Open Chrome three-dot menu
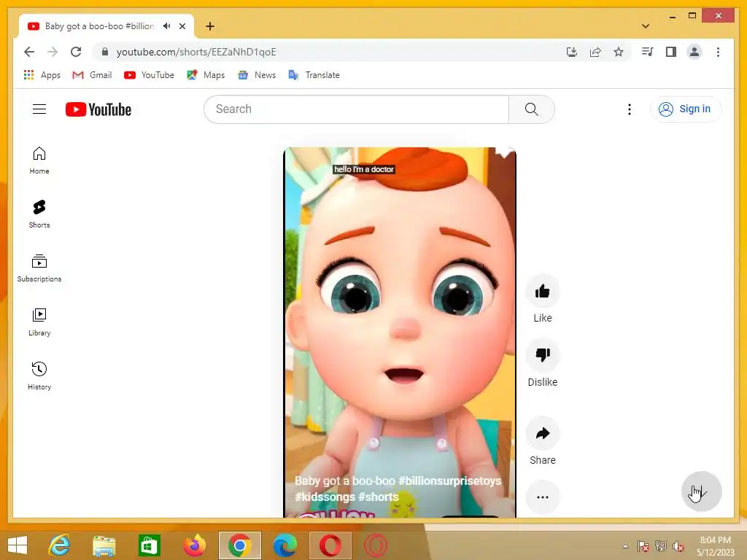Image resolution: width=747 pixels, height=560 pixels. tap(718, 52)
